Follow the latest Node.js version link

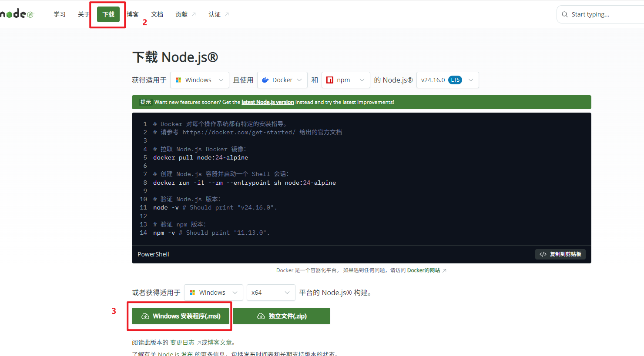click(x=268, y=102)
